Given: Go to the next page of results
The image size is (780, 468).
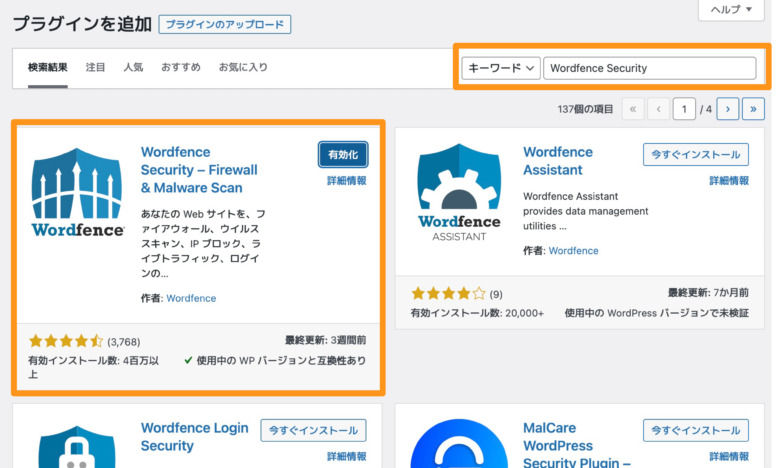Looking at the screenshot, I should tap(727, 109).
